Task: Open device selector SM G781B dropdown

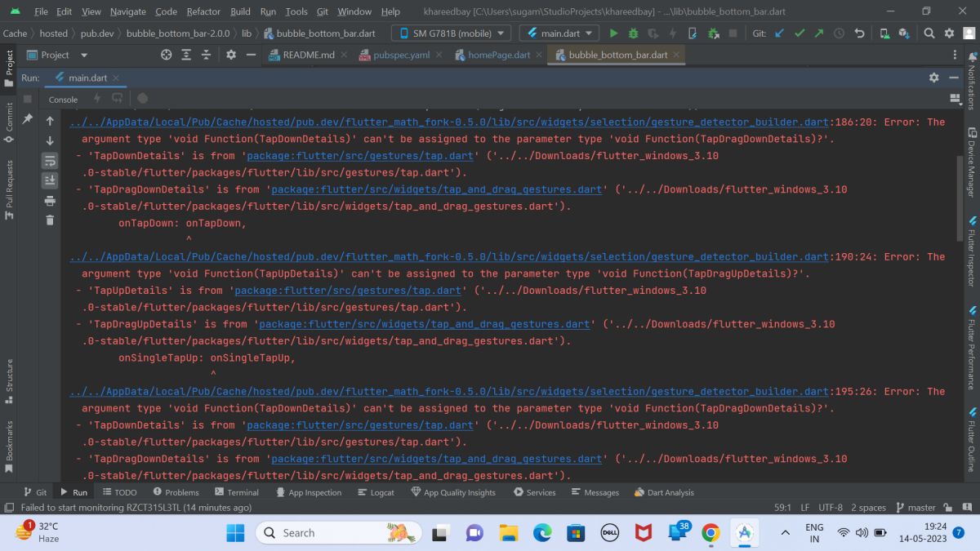Action: 451,33
